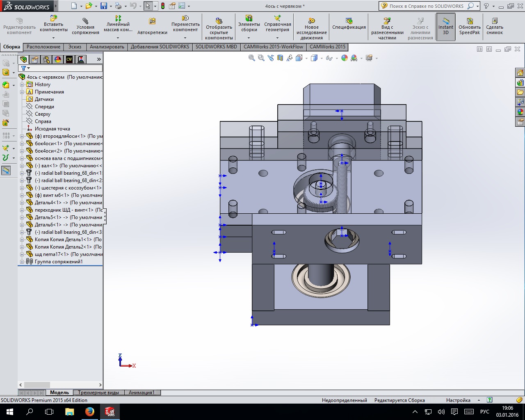Viewport: 525px width, 420px height.
Task: Open the Автокрепежи (Smart Fasteners) tool
Action: pyautogui.click(x=152, y=27)
